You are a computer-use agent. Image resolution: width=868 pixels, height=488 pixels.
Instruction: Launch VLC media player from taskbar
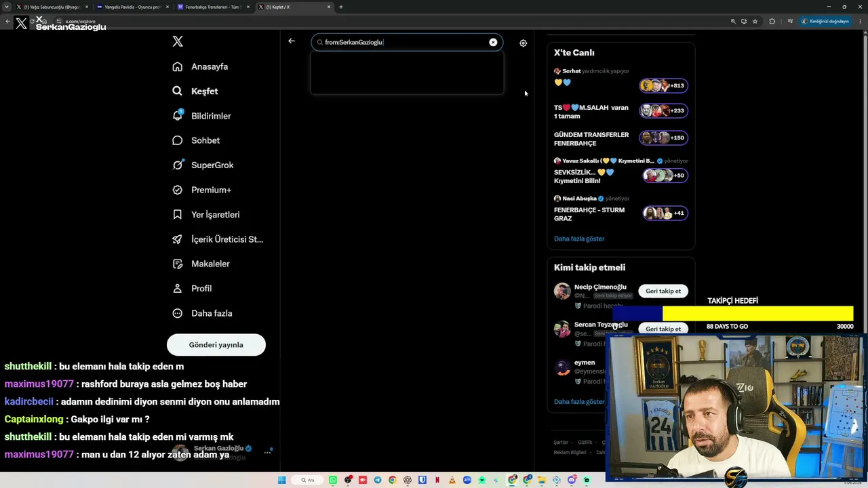(x=452, y=480)
